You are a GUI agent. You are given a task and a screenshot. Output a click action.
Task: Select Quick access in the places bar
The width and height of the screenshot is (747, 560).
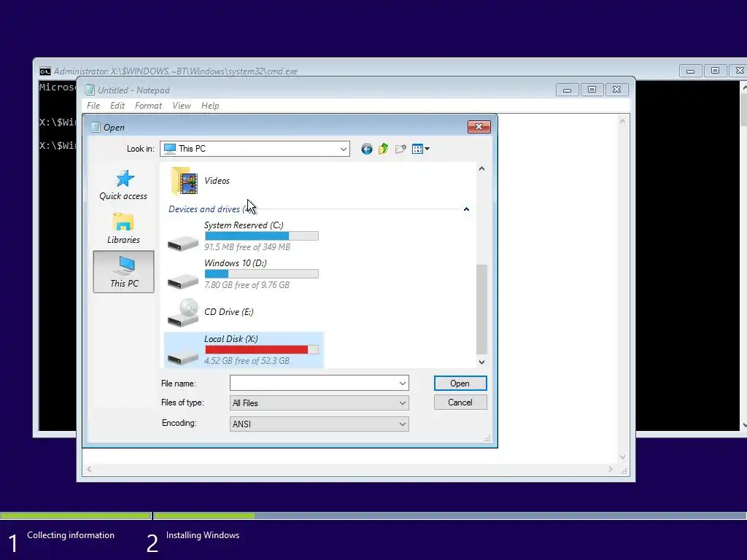[x=123, y=184]
